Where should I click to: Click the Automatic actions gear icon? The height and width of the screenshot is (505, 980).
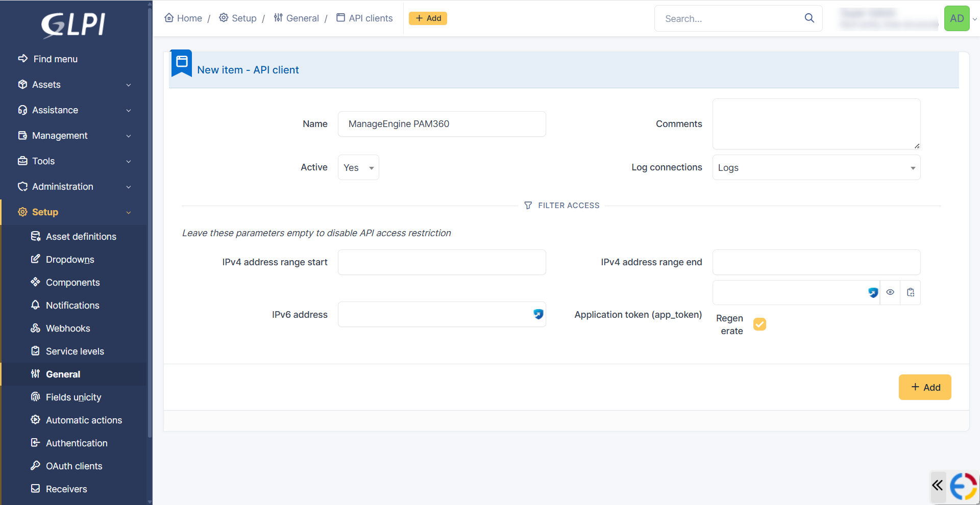pyautogui.click(x=35, y=419)
